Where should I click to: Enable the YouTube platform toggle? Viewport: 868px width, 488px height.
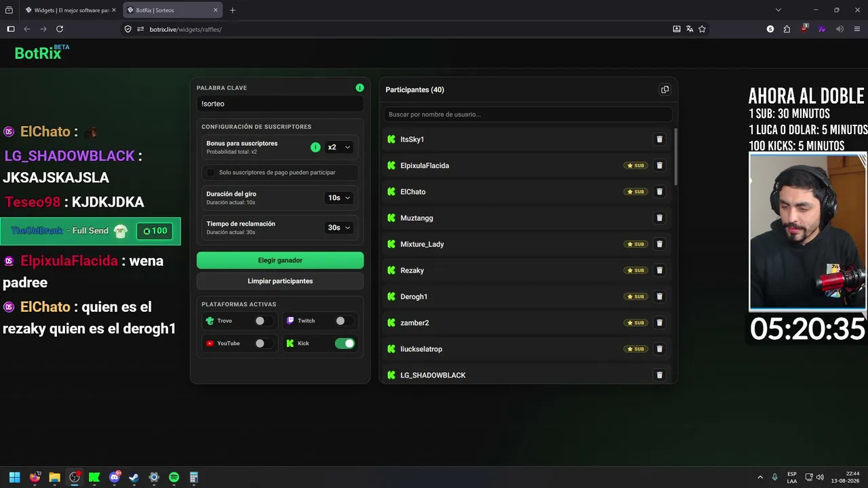(264, 344)
